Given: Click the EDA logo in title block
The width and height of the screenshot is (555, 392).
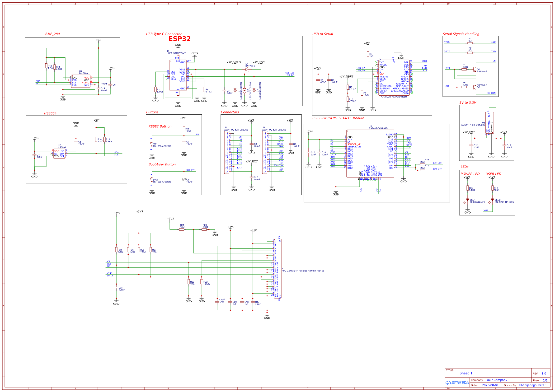Looking at the screenshot, I should click(457, 383).
